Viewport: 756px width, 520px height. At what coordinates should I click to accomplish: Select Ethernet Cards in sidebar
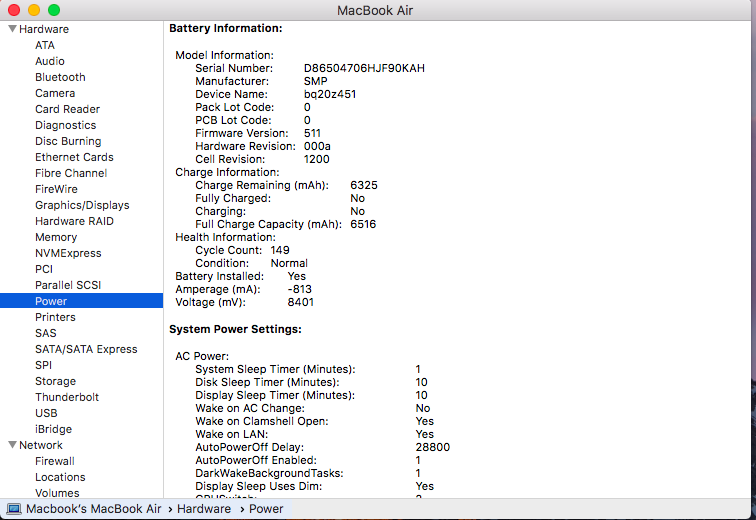point(74,157)
